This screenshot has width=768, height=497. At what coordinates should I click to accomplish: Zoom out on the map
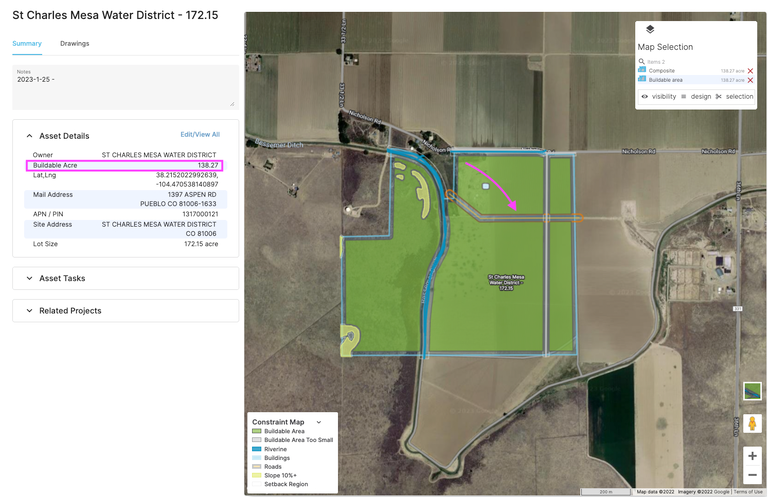pyautogui.click(x=752, y=474)
